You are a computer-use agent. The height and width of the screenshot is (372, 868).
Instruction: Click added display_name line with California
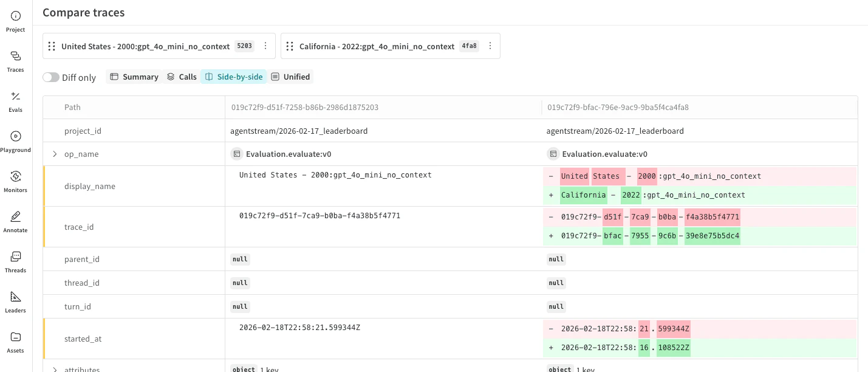pos(700,195)
